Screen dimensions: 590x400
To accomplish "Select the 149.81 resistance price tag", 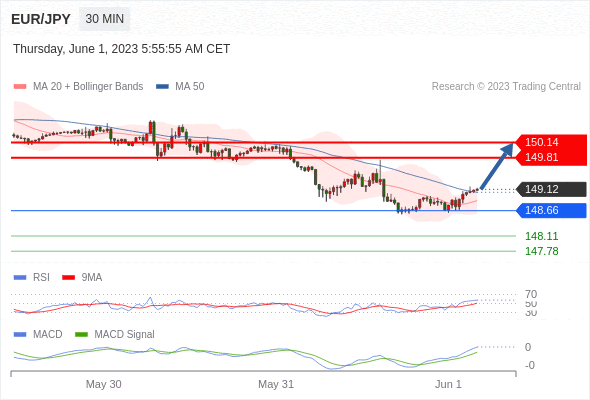I will click(x=550, y=157).
